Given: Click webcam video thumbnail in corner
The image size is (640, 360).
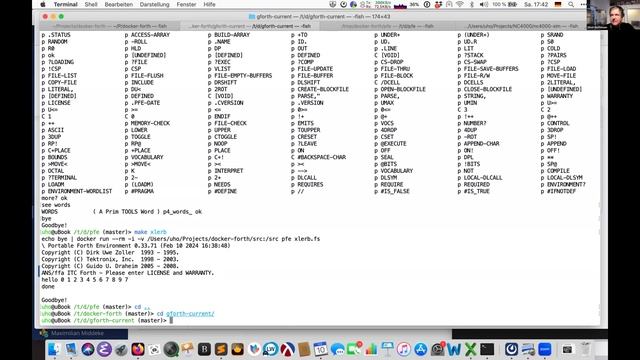Looking at the screenshot, I should coord(613,15).
